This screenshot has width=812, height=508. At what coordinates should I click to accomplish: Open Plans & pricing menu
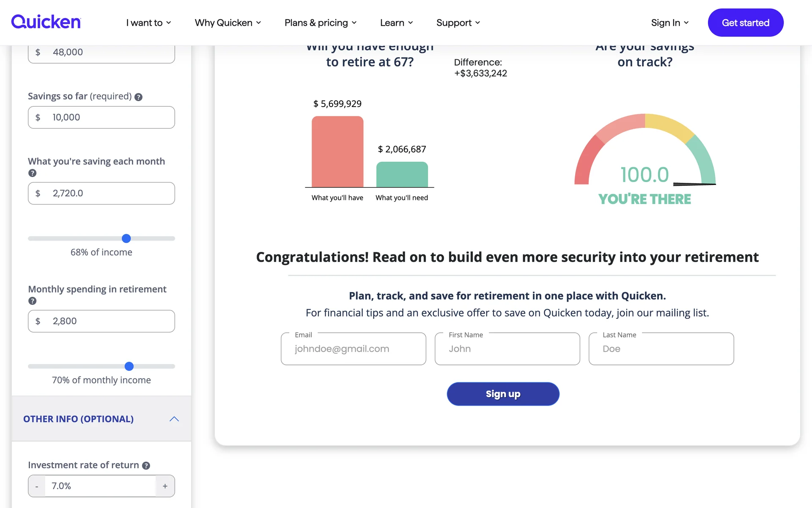320,22
